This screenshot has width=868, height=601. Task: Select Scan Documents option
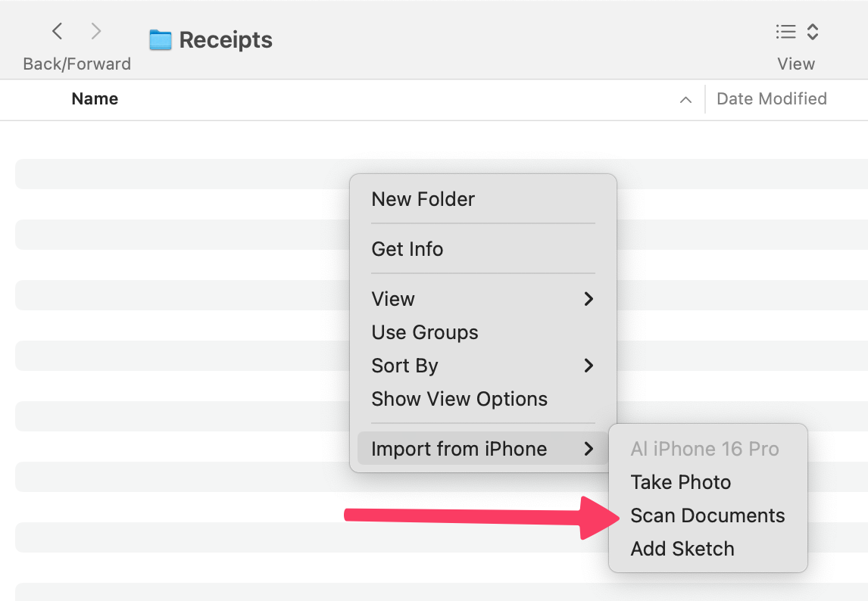[707, 515]
